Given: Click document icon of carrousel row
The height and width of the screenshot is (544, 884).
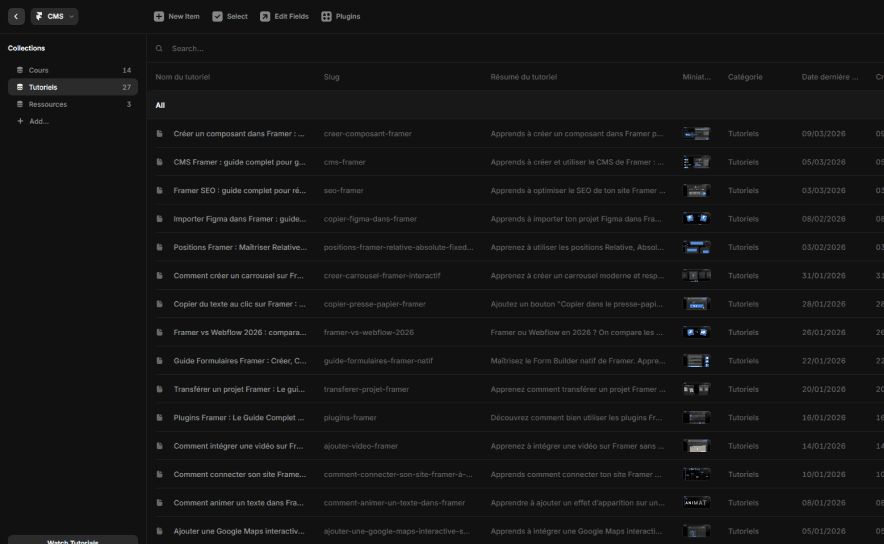Looking at the screenshot, I should click(160, 276).
